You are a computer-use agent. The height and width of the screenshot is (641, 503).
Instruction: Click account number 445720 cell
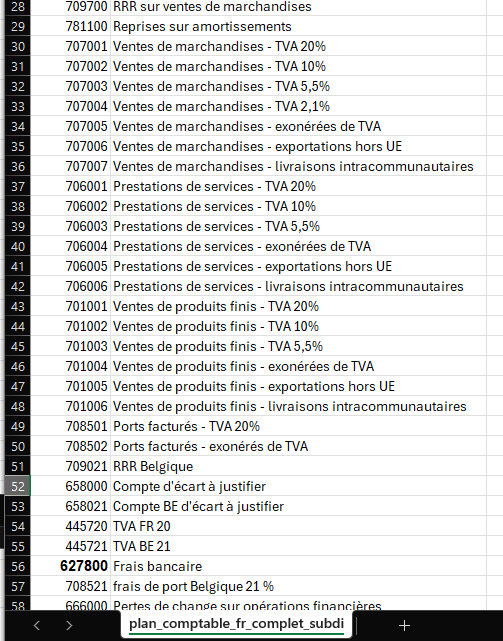pos(70,527)
